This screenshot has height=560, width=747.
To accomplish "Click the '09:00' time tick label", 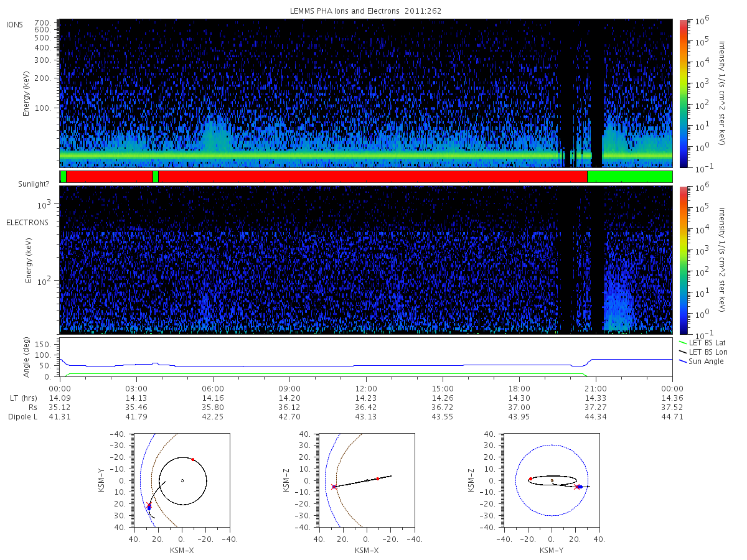I will click(289, 389).
